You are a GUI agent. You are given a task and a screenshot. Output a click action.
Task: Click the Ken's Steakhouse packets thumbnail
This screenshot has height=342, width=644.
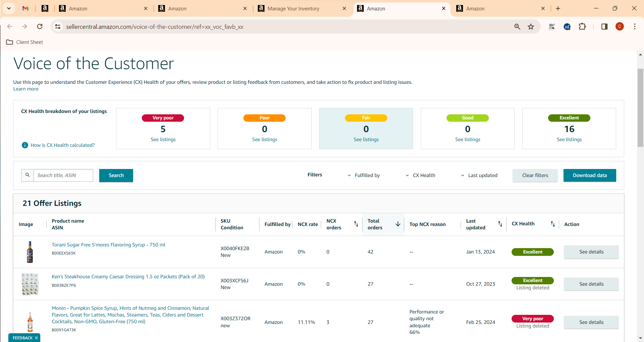30,284
